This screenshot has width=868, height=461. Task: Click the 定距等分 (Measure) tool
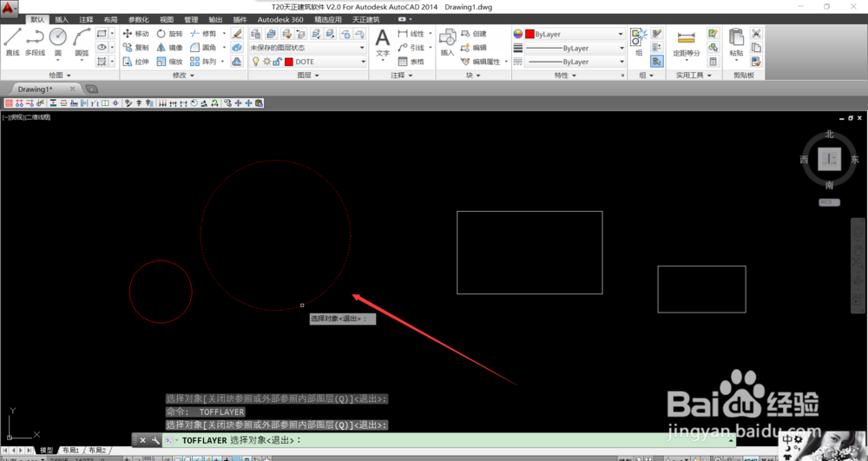point(687,43)
